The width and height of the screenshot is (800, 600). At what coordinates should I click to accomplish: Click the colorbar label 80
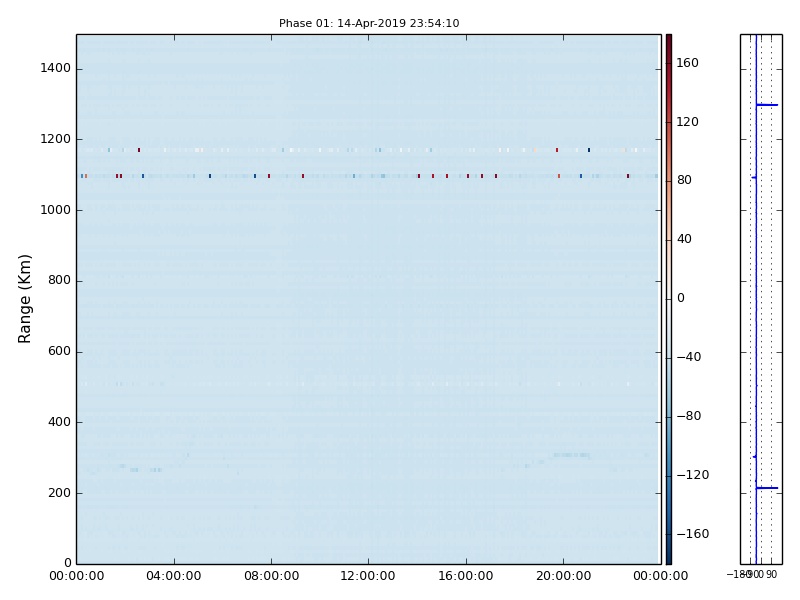tap(684, 180)
